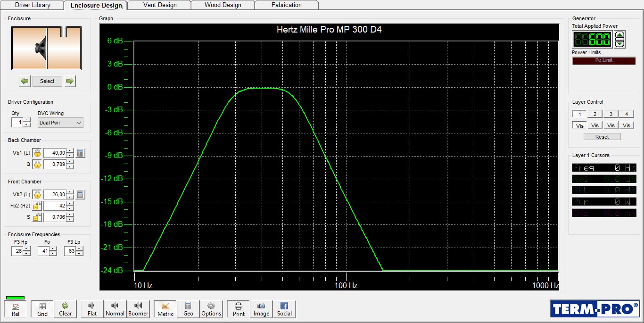
Task: Click the Rel graph mode icon
Action: pos(16,309)
